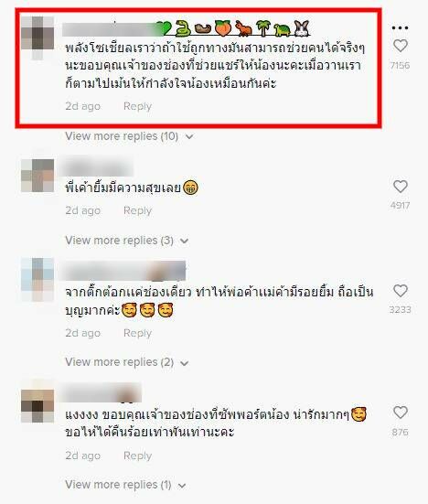Expand View more replies (10)

point(129,136)
